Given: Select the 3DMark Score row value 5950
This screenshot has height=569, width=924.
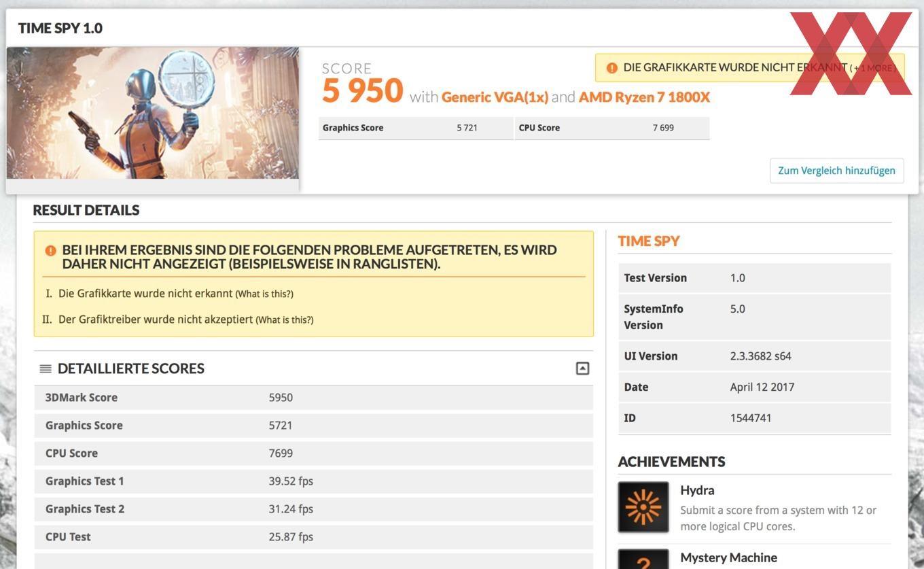Looking at the screenshot, I should (281, 398).
